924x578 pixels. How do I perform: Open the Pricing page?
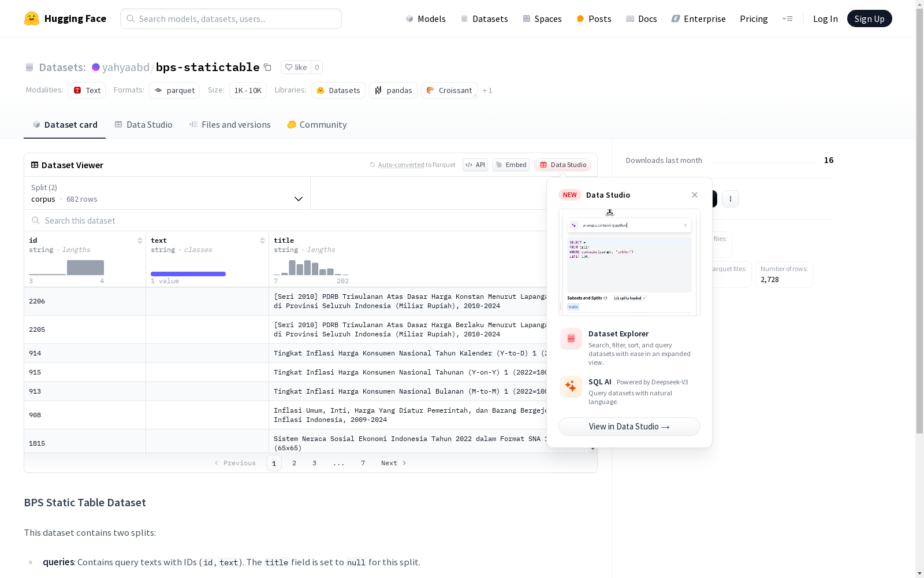click(754, 18)
